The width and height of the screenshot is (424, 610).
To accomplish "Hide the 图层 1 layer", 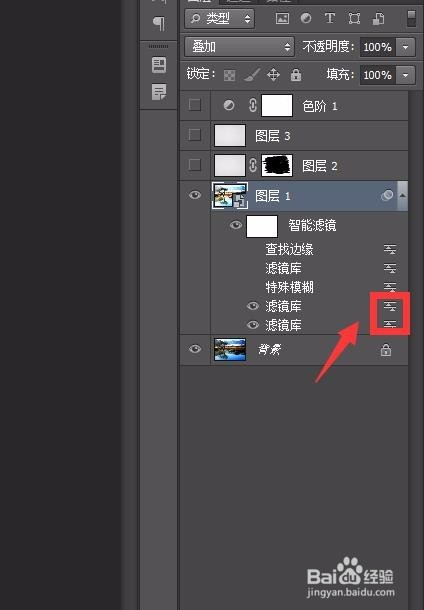I will [195, 195].
